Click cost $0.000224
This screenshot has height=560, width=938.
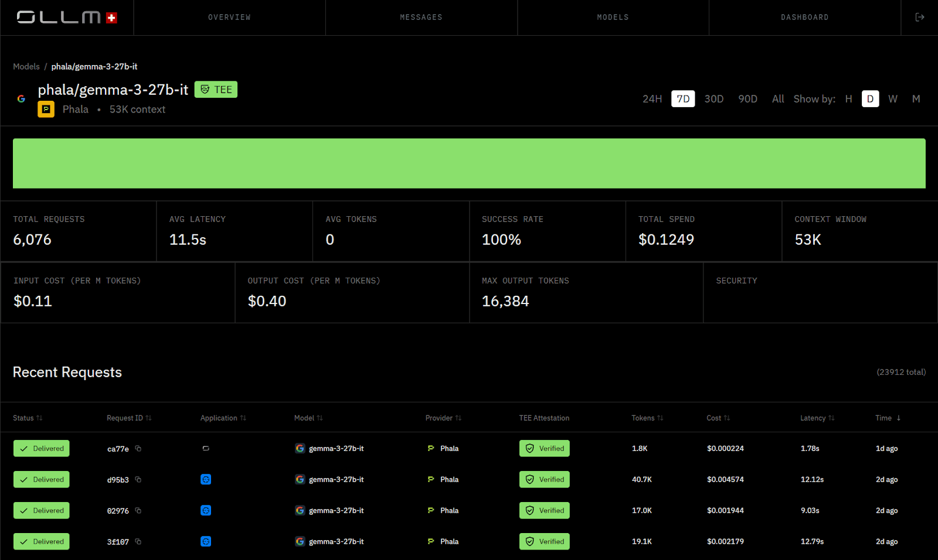click(x=725, y=449)
